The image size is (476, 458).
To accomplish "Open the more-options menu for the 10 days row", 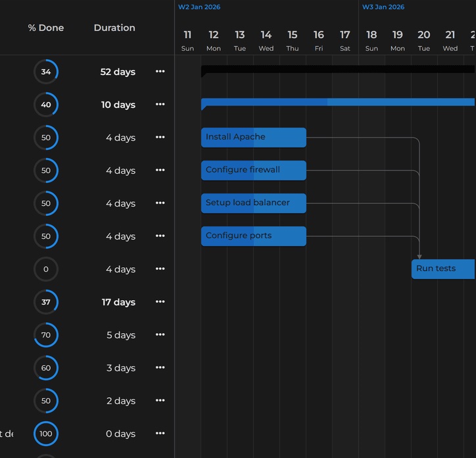I will click(x=160, y=104).
